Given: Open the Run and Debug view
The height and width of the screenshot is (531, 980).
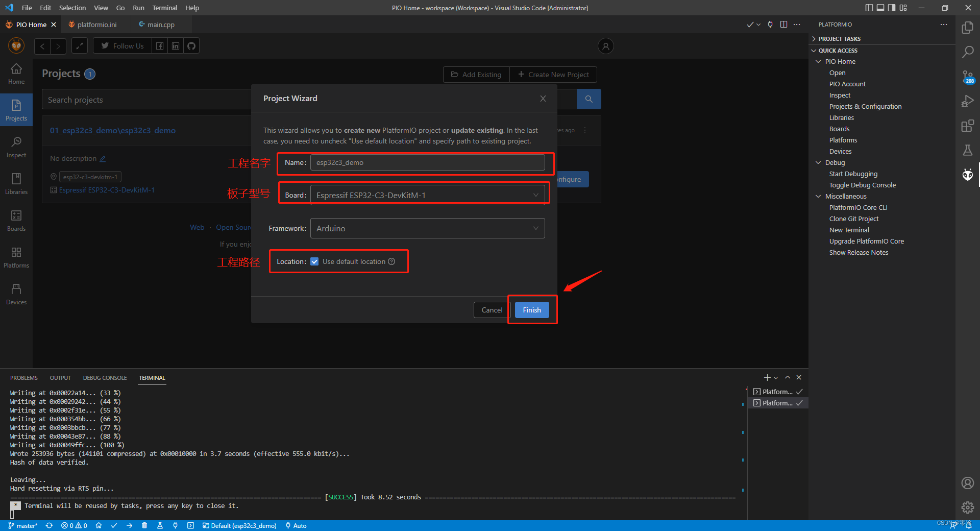Looking at the screenshot, I should [967, 101].
